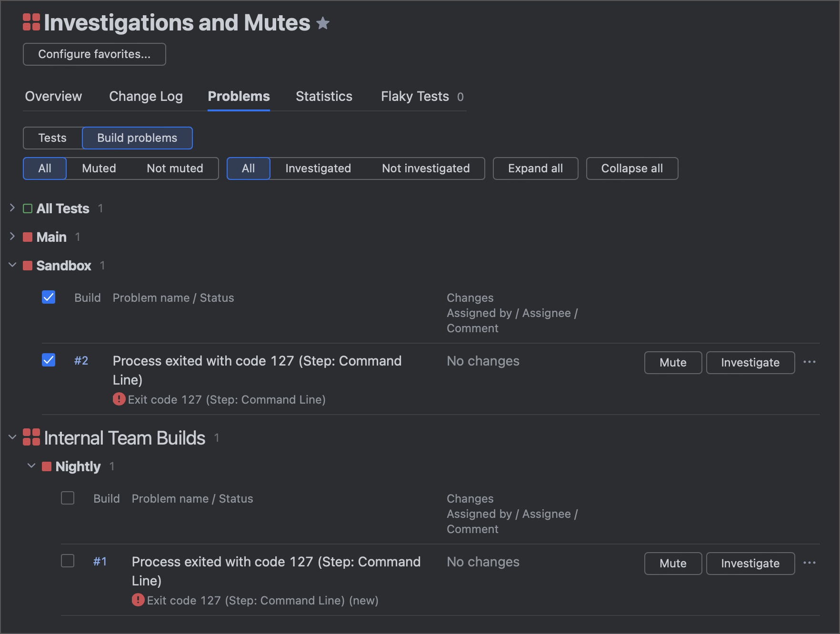This screenshot has height=634, width=840.
Task: Expand the All Tests group
Action: click(x=12, y=208)
